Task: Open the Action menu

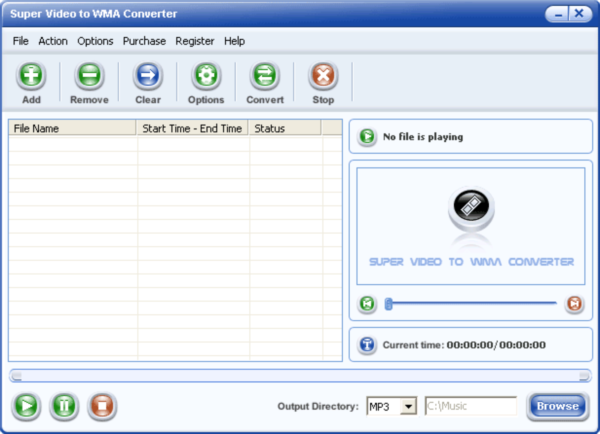Action: point(53,41)
